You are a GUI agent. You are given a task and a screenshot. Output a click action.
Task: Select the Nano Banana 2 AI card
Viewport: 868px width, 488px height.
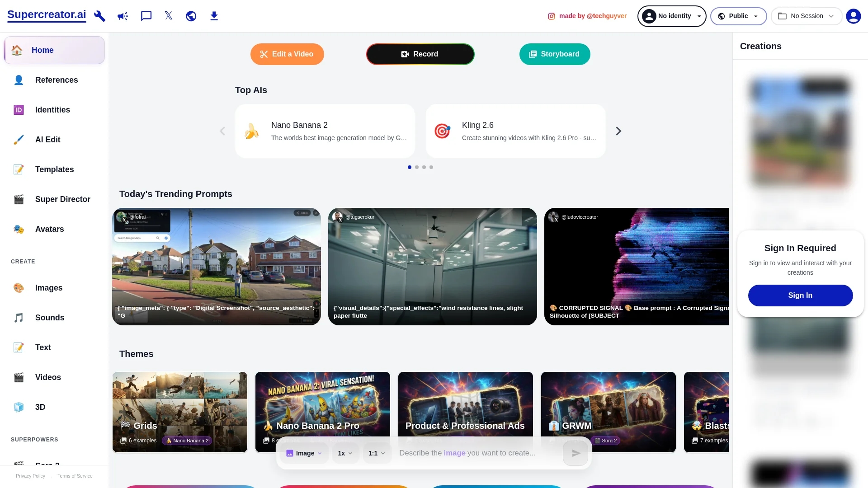tap(325, 131)
